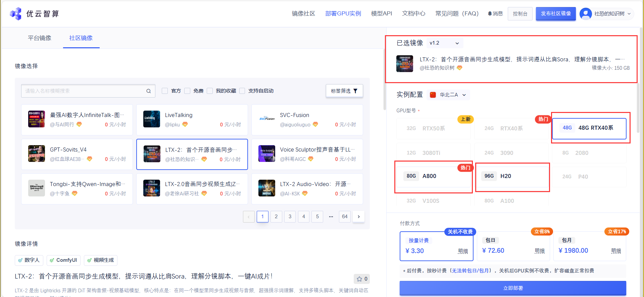The height and width of the screenshot is (297, 644).
Task: Select the LTX-2 首个开源音画同步 card
Action: [x=192, y=154]
